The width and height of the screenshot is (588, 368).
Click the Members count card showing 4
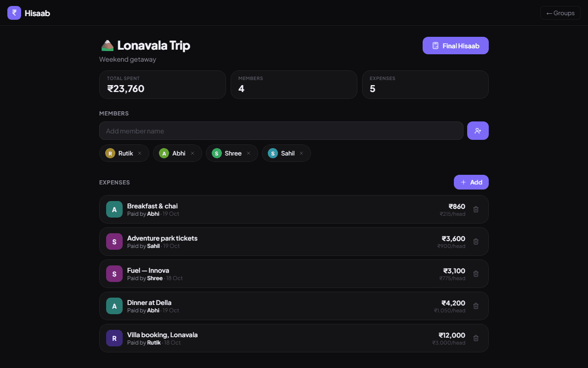coord(294,85)
